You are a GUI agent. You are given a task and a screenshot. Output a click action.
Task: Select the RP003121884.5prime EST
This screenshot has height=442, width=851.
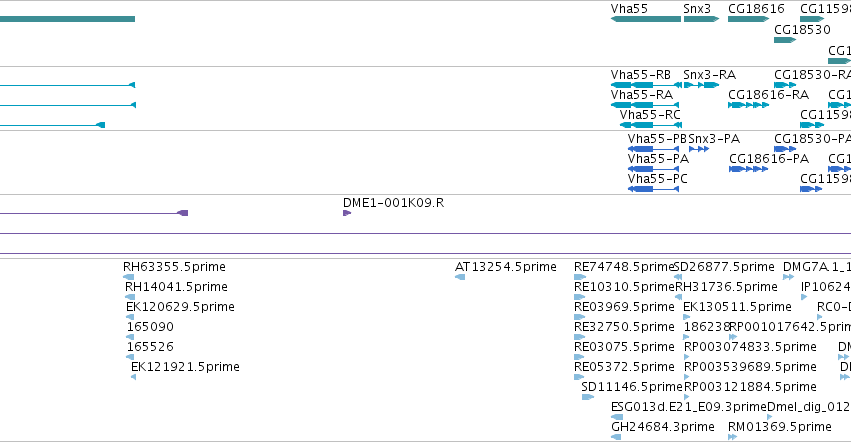pos(687,397)
